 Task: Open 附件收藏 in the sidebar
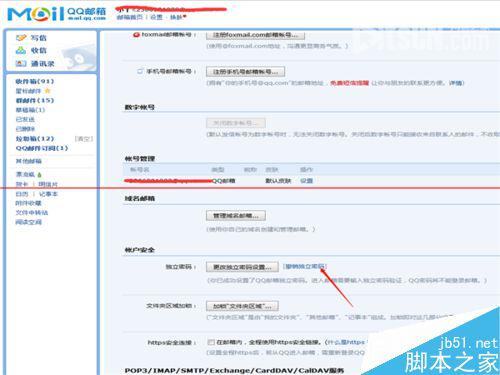pos(28,203)
